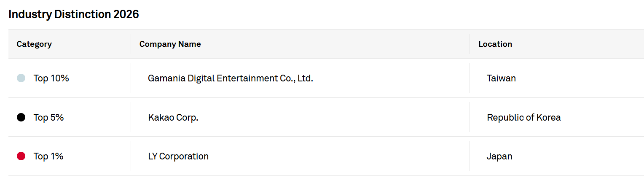The height and width of the screenshot is (186, 644).
Task: Click the Taiwan location cell
Action: [501, 78]
